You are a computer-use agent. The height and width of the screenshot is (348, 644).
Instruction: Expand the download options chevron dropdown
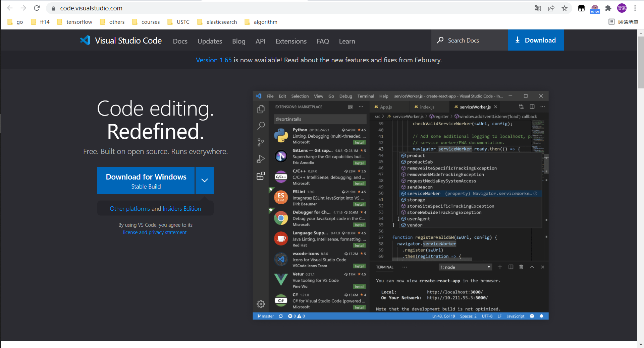point(205,180)
